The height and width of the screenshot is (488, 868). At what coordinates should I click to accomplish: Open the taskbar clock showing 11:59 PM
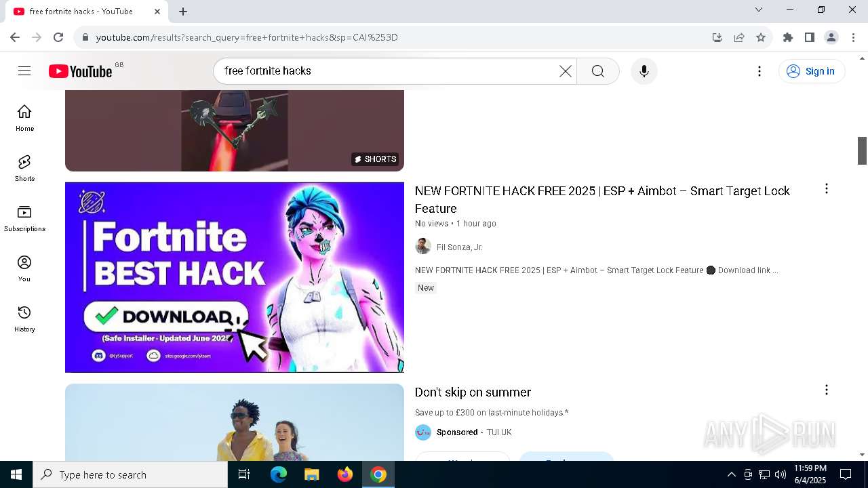click(810, 474)
